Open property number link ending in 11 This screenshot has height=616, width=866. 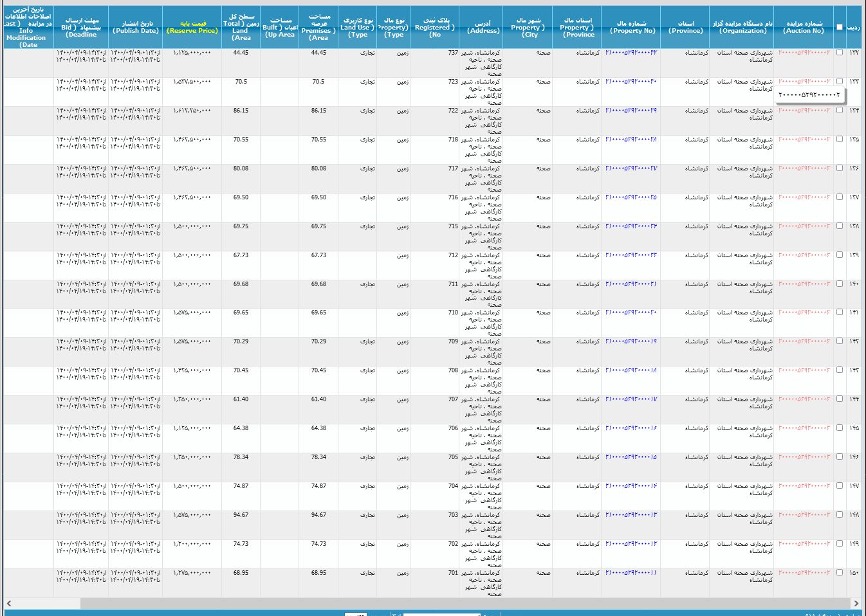click(631, 573)
